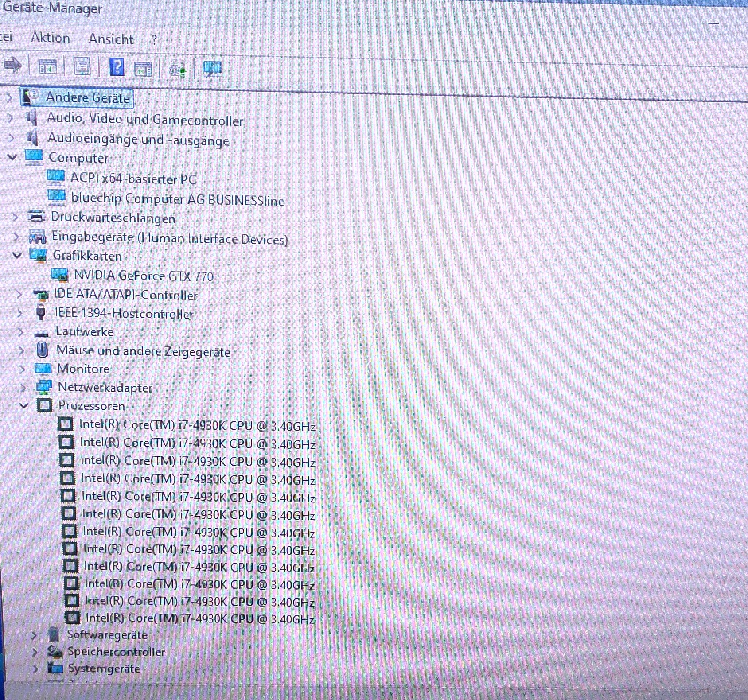This screenshot has width=748, height=700.
Task: Click the IEEE 1394-Hostcontroller plug icon
Action: pos(41,312)
